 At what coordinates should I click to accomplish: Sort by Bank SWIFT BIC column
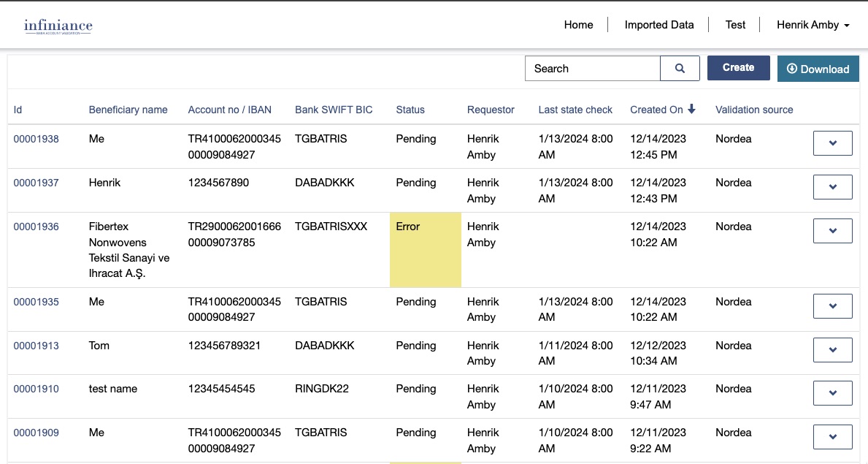point(334,110)
